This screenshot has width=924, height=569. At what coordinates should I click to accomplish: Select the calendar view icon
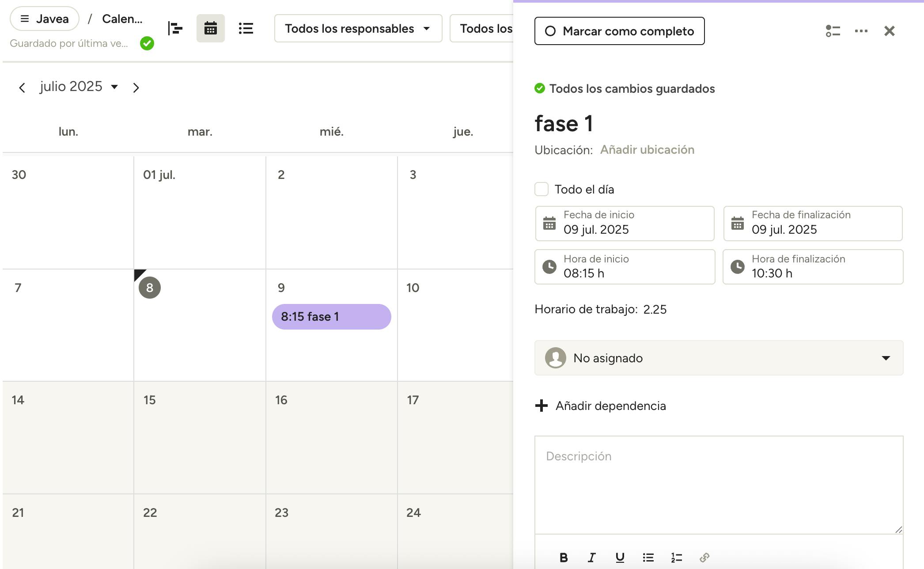coord(210,29)
